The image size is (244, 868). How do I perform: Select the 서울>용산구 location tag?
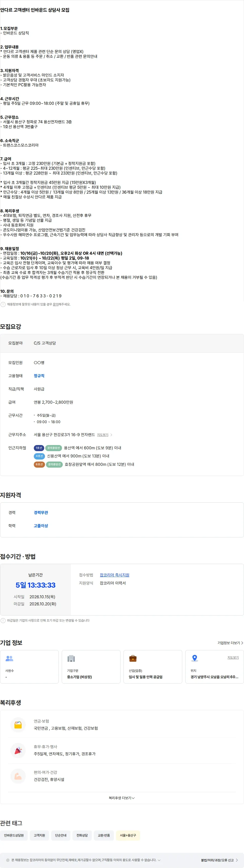click(128, 835)
